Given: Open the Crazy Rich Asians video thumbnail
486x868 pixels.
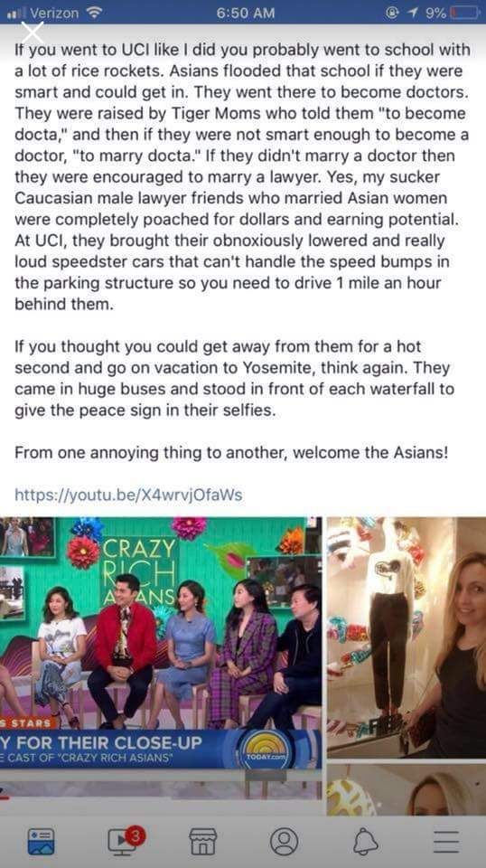Looking at the screenshot, I should point(160,658).
